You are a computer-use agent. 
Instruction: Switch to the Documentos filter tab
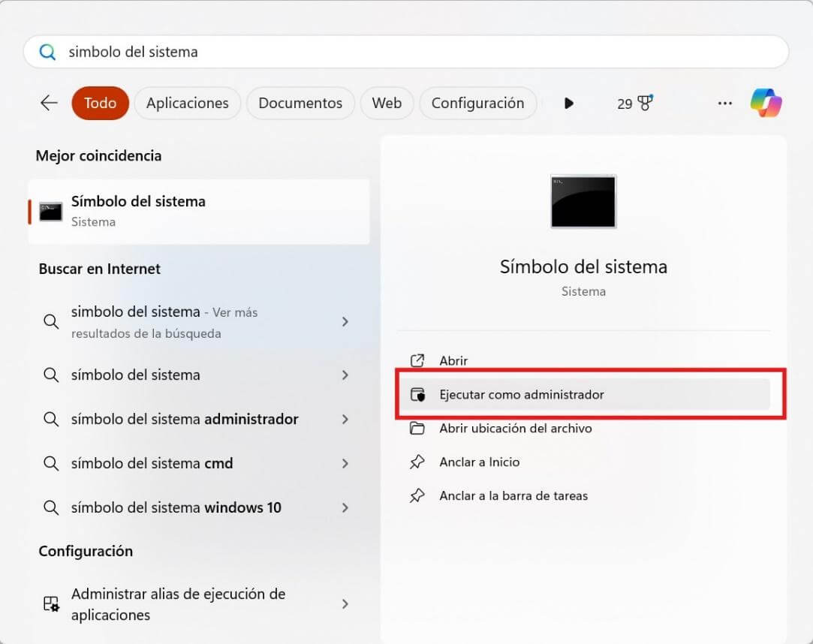tap(300, 103)
